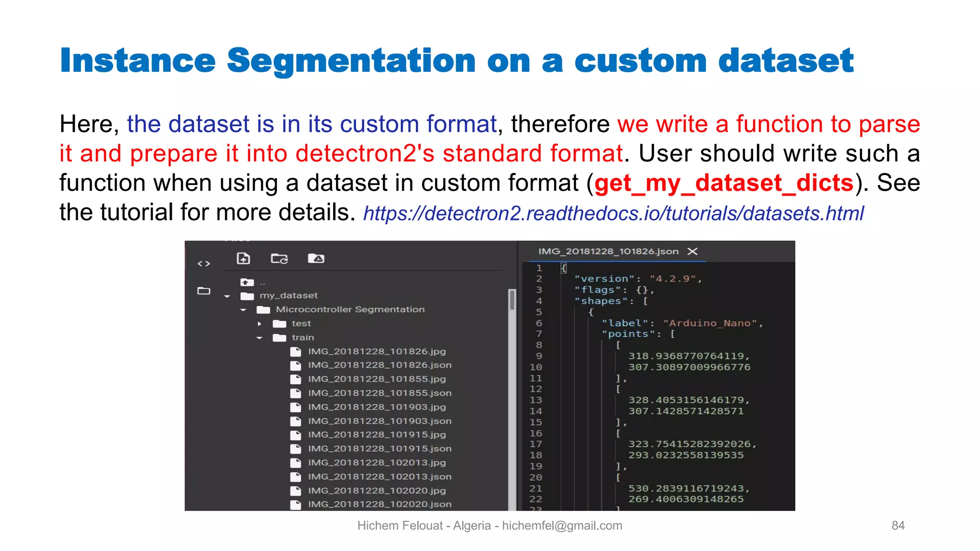This screenshot has width=980, height=551.
Task: Select the test folder name
Action: pos(301,324)
